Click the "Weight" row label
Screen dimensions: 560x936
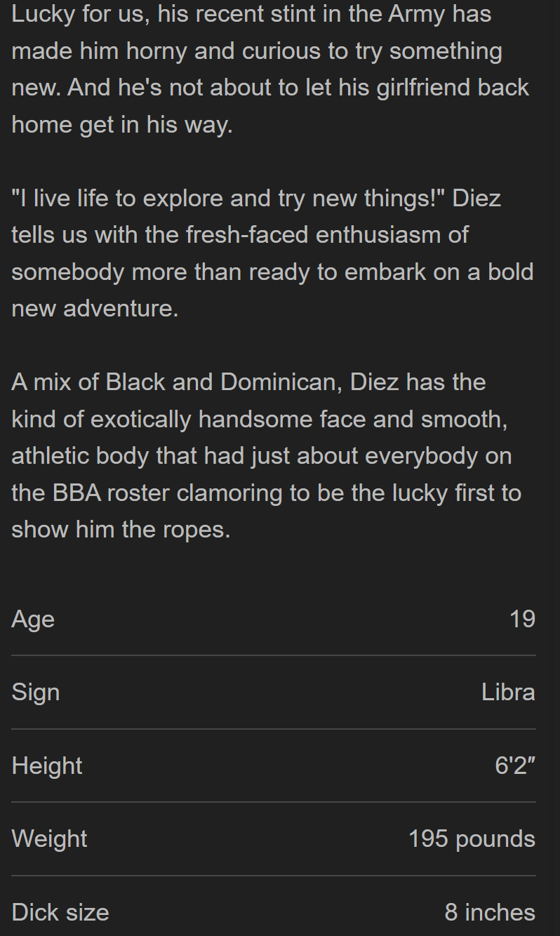[49, 839]
